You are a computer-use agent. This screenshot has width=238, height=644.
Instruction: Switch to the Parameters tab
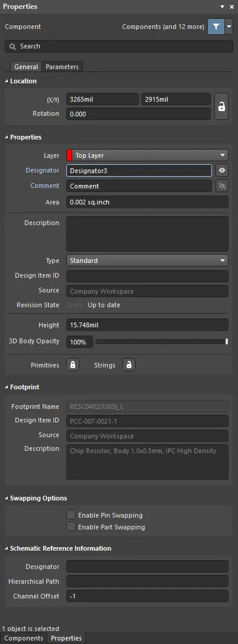(62, 67)
